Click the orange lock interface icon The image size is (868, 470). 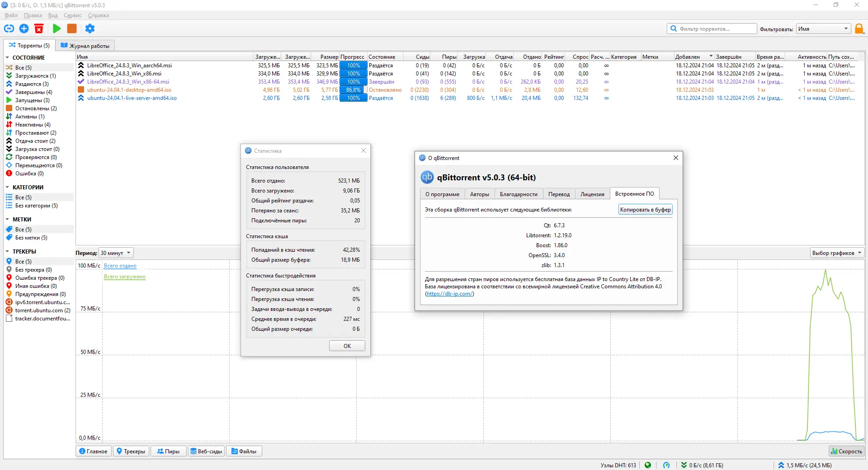point(859,29)
